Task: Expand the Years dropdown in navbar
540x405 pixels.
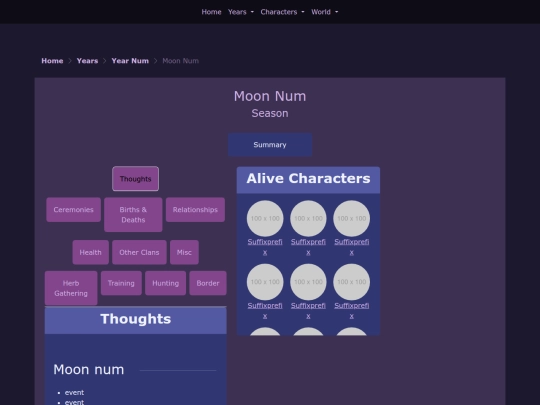Action: [x=241, y=12]
